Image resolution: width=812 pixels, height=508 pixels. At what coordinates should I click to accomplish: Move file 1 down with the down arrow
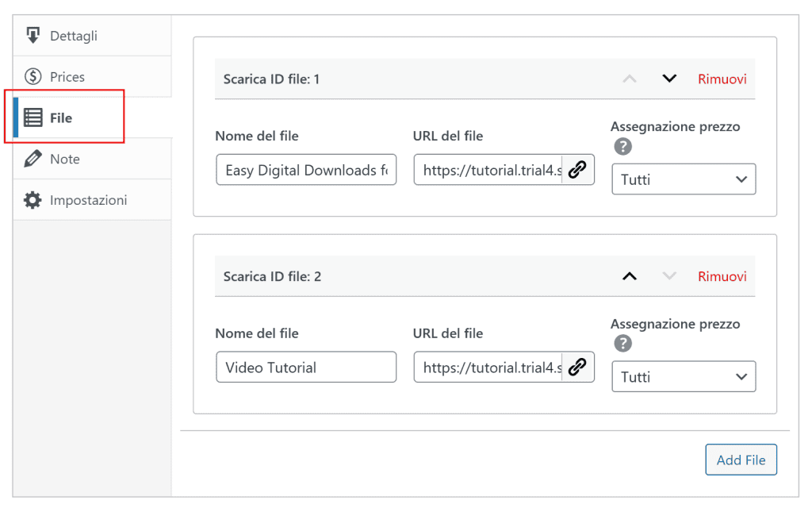[x=669, y=79]
